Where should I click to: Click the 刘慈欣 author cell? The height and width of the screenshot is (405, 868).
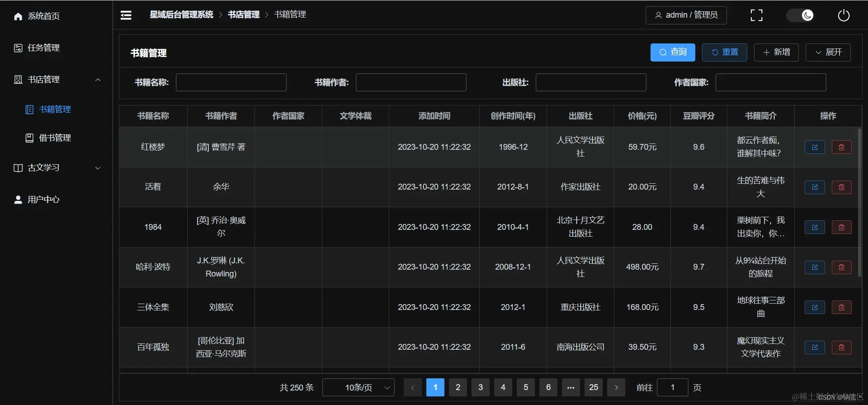coord(221,307)
